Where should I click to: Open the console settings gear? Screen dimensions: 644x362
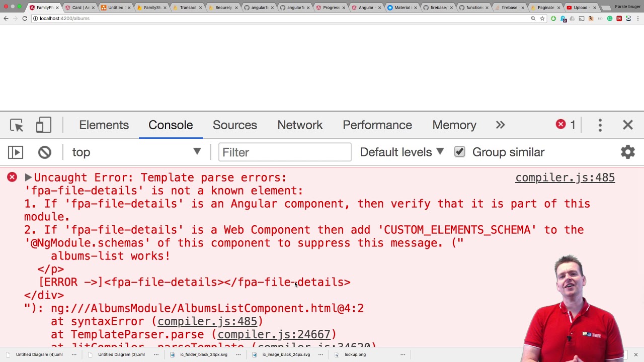click(x=628, y=152)
